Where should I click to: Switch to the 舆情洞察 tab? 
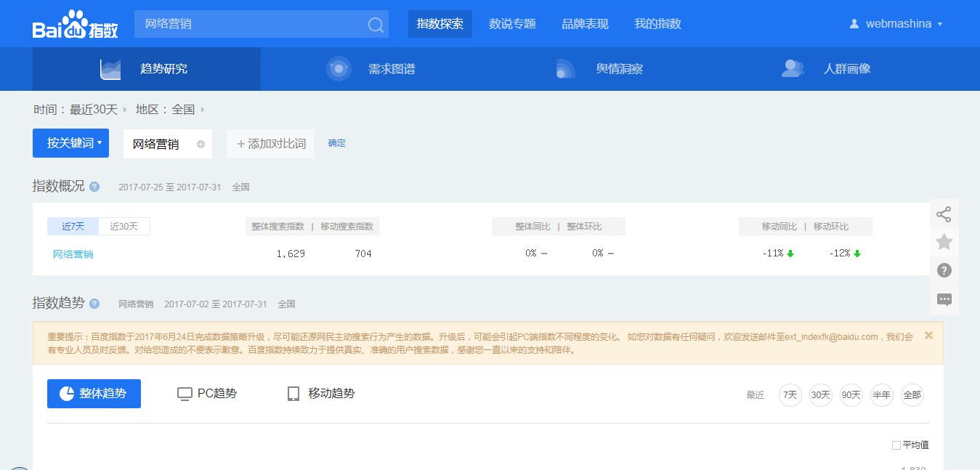click(x=602, y=69)
